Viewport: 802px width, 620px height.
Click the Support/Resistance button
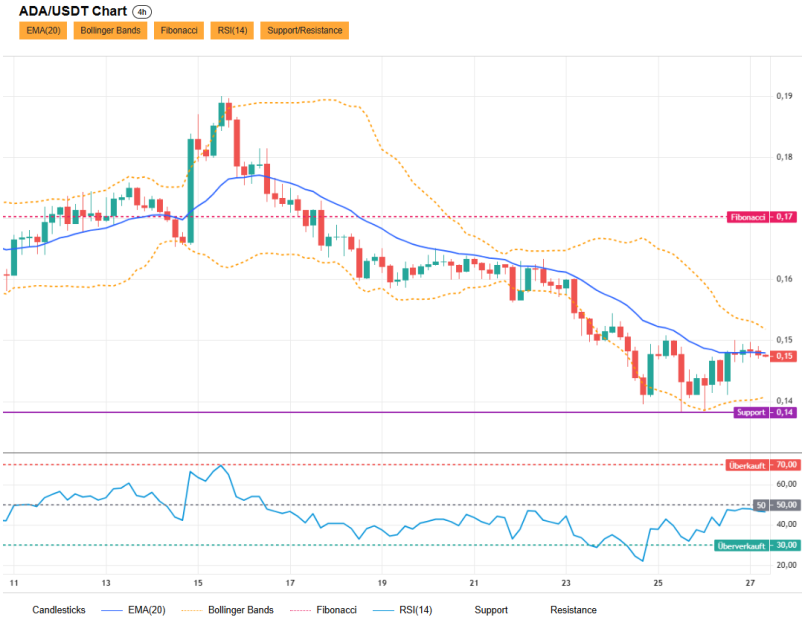[305, 30]
